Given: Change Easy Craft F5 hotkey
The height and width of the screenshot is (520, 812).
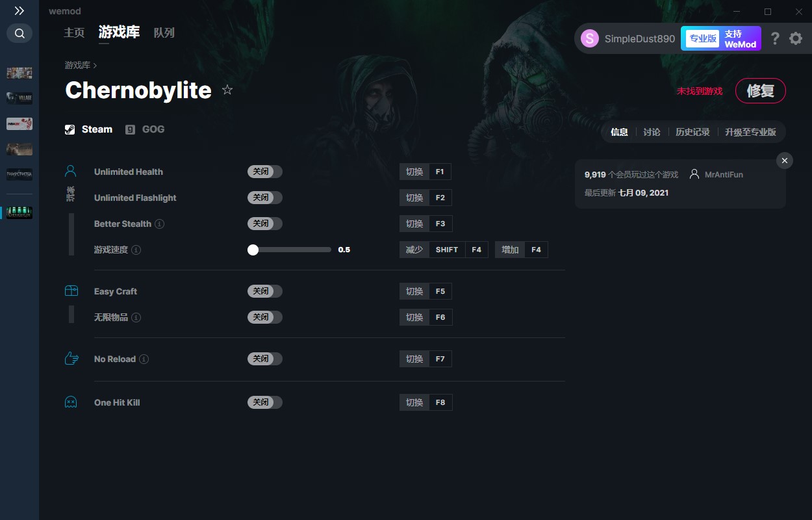Looking at the screenshot, I should [425, 291].
